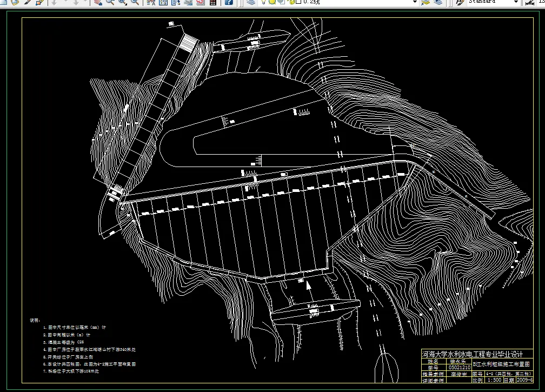The width and height of the screenshot is (545, 392).
Task: Click the Layer Previous icon
Action: pos(438,2)
